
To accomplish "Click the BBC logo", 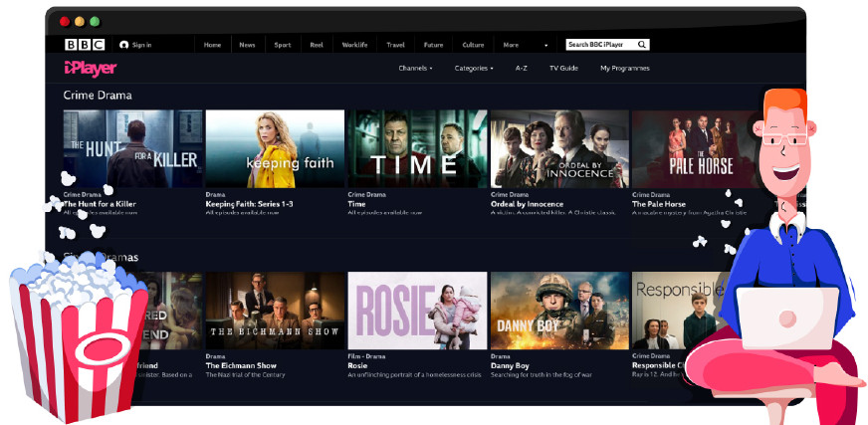I will (x=85, y=45).
